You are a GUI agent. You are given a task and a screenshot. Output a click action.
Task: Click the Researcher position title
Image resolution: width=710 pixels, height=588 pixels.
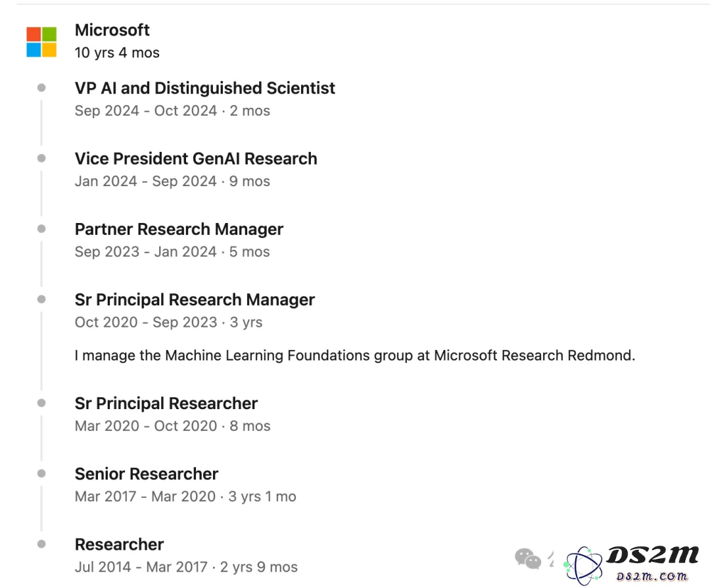[x=119, y=545]
